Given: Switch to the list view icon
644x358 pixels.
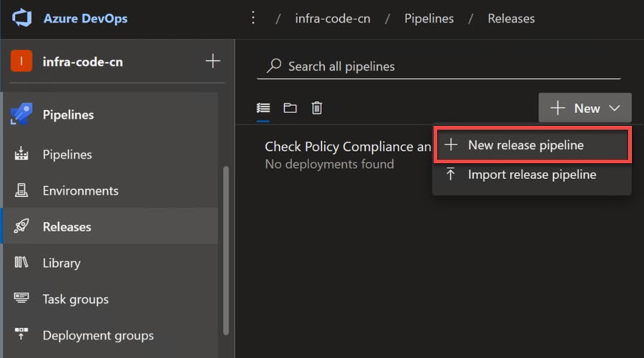Looking at the screenshot, I should tap(263, 108).
